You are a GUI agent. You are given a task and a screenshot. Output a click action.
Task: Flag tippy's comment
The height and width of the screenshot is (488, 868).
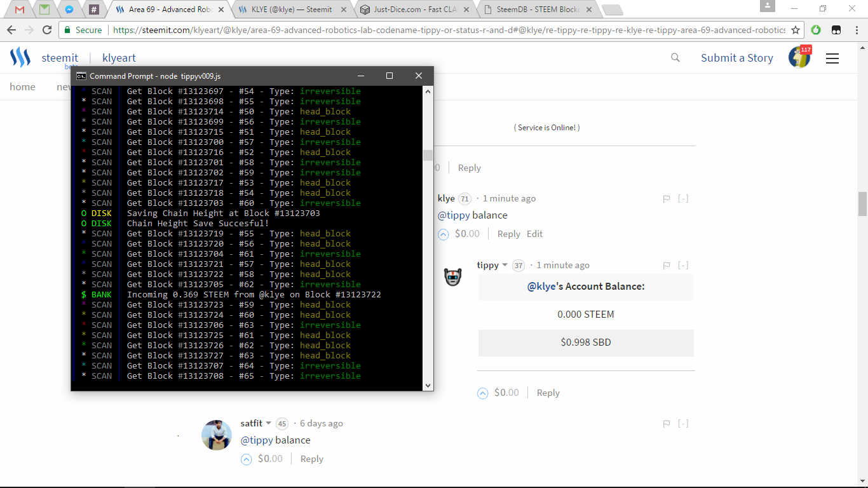coord(667,266)
